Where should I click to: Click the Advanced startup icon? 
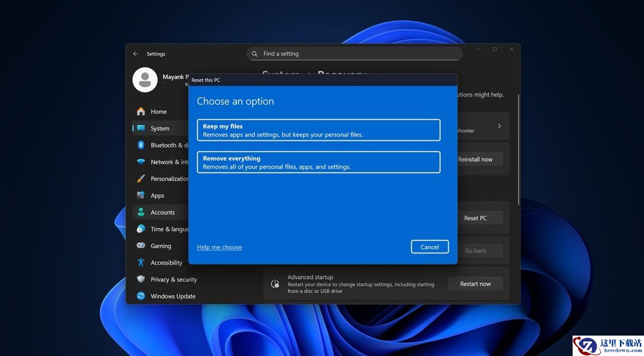pyautogui.click(x=275, y=284)
